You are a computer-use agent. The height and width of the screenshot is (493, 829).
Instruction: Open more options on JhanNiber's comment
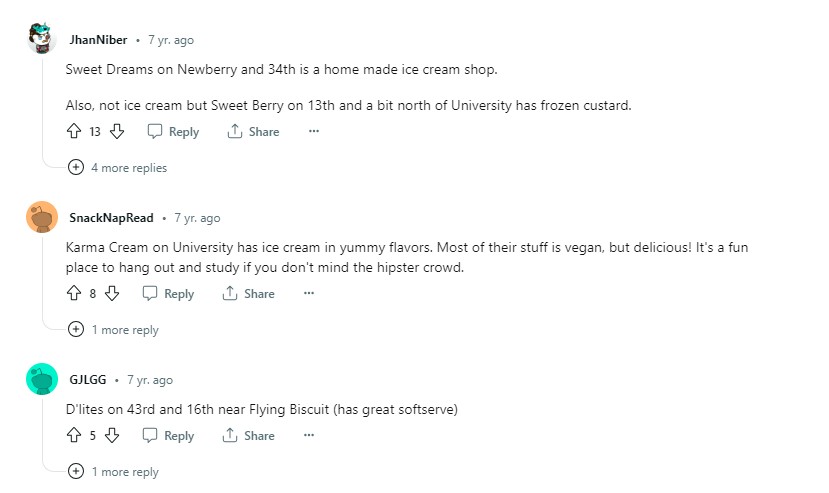pyautogui.click(x=313, y=132)
